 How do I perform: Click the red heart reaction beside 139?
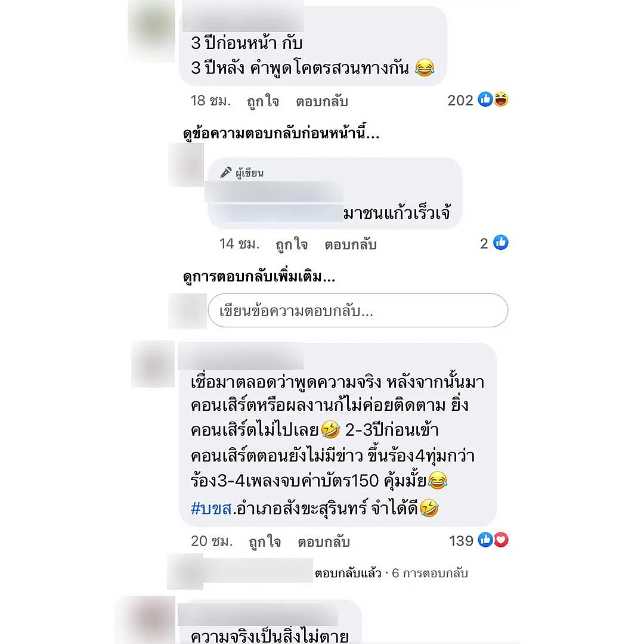click(501, 540)
